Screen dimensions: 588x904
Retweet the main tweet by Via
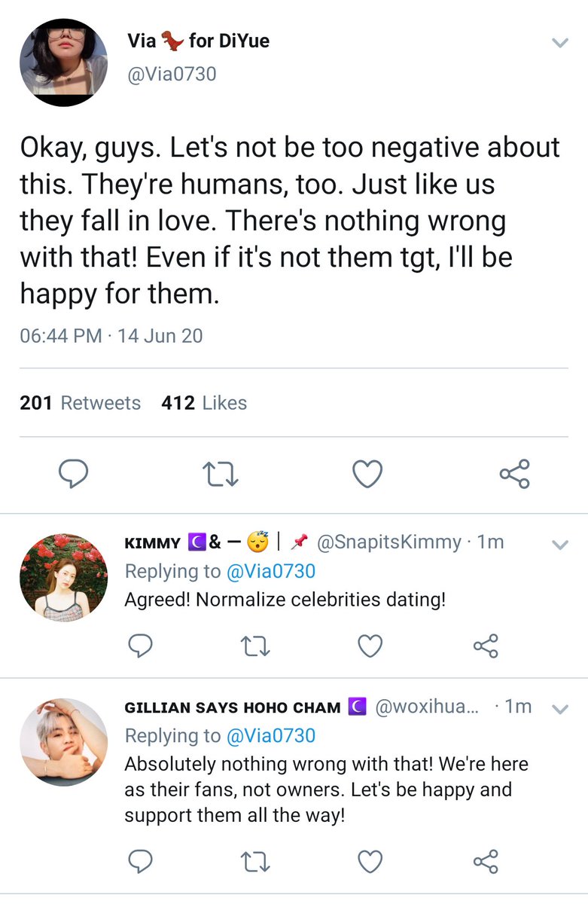point(221,475)
